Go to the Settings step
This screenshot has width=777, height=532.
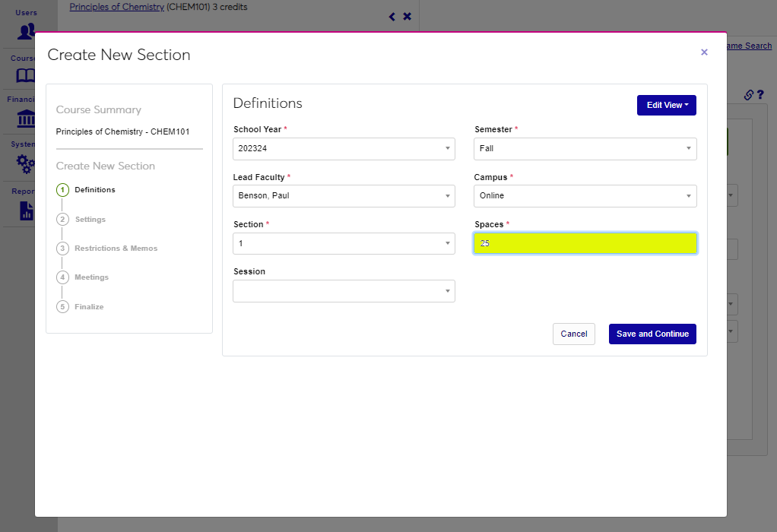click(x=90, y=220)
